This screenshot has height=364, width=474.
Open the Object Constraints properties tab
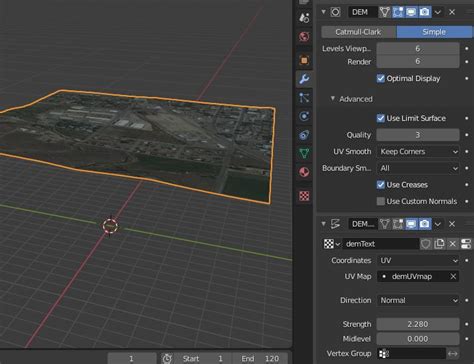click(304, 135)
